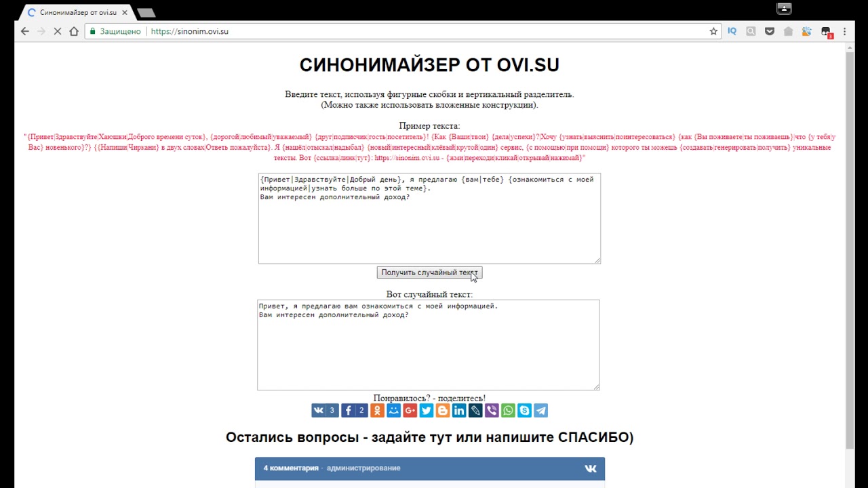Share the page on Blogger
868x488 pixels.
(442, 410)
